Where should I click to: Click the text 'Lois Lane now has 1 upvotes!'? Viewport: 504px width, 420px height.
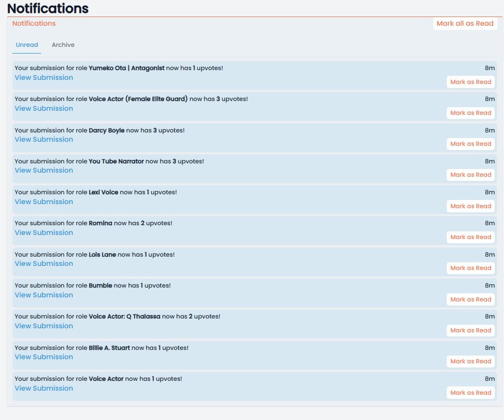pyautogui.click(x=132, y=255)
